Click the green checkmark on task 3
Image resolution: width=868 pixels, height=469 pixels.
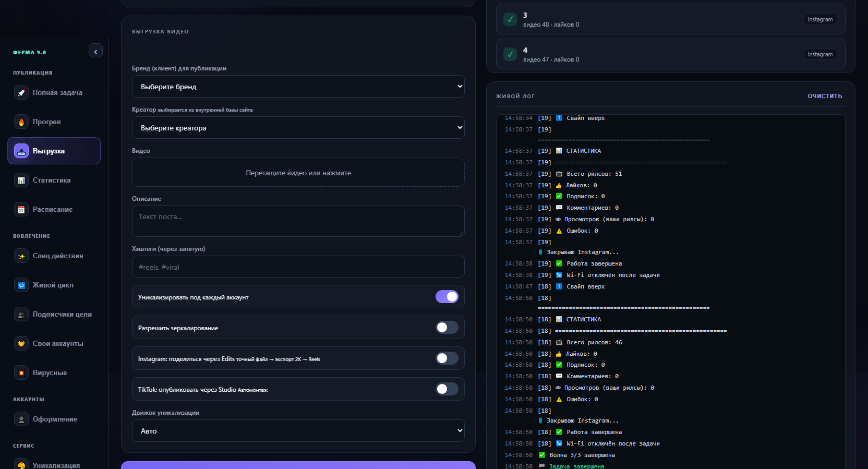coord(510,19)
